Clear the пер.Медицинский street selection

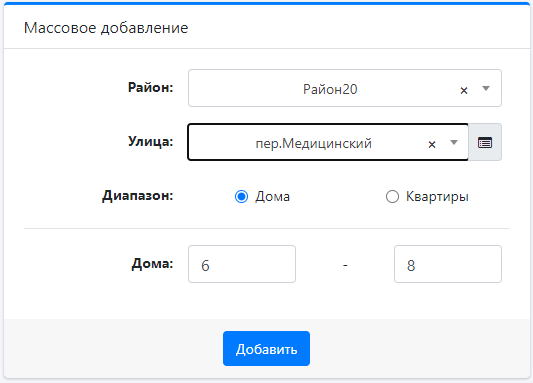click(432, 144)
